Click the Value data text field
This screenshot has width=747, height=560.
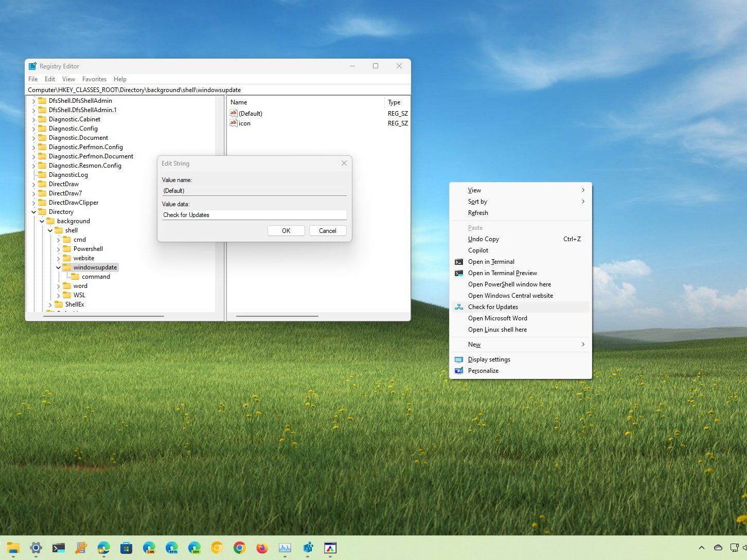(x=254, y=215)
